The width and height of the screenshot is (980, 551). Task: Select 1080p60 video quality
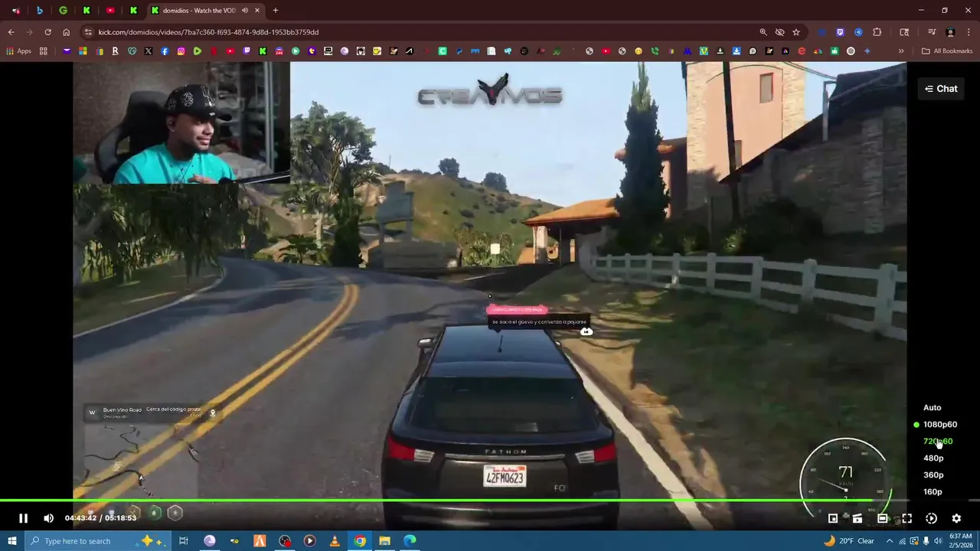[939, 425]
